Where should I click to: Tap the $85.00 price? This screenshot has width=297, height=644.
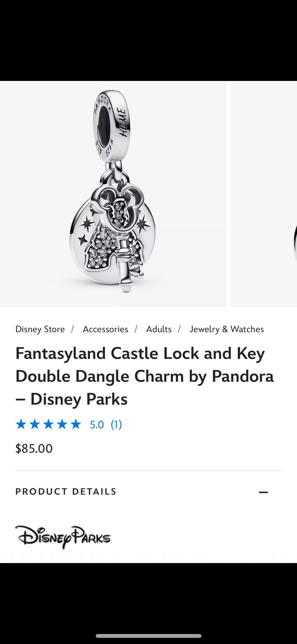(34, 448)
